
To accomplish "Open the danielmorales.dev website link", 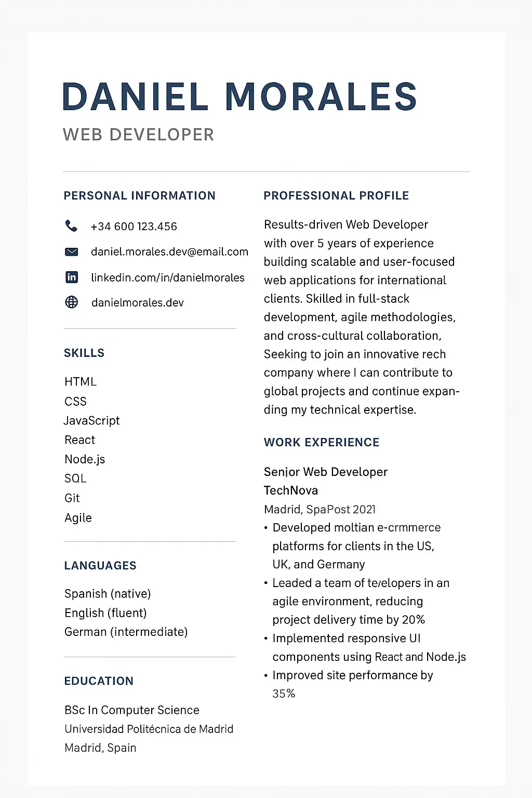I will 137,302.
